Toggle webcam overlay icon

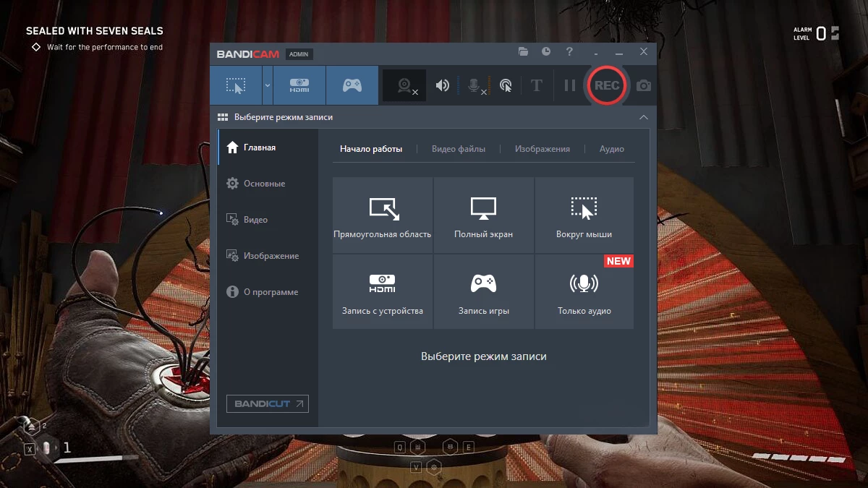click(x=406, y=86)
